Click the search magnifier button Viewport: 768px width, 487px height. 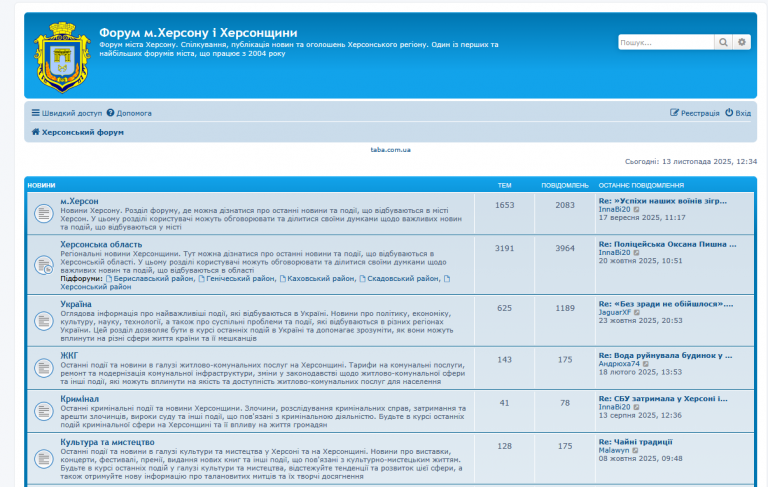(723, 42)
